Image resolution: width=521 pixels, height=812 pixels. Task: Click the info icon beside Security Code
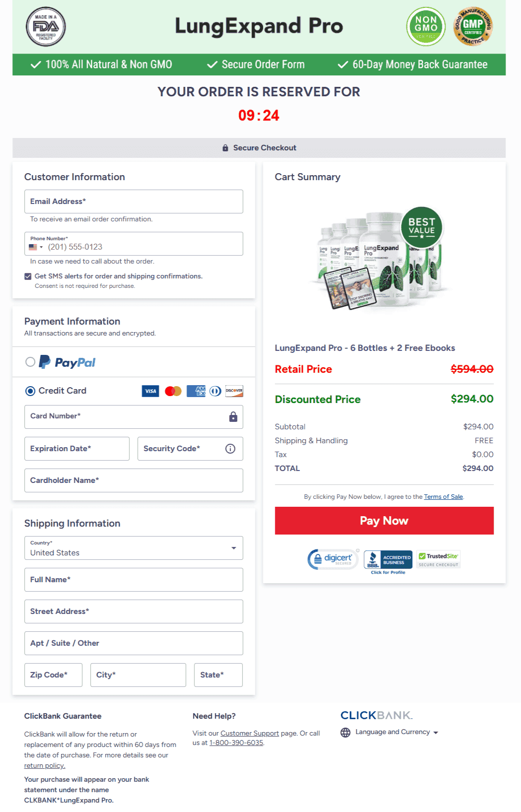point(230,449)
